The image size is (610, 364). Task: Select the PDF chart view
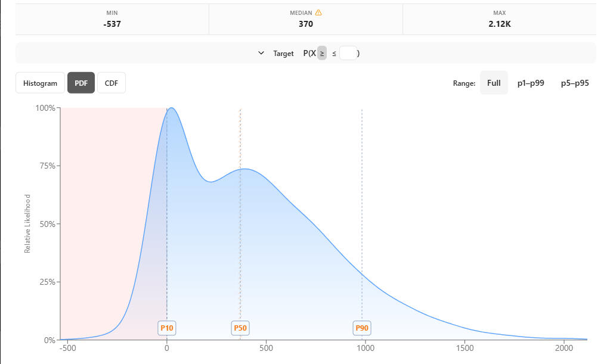81,83
